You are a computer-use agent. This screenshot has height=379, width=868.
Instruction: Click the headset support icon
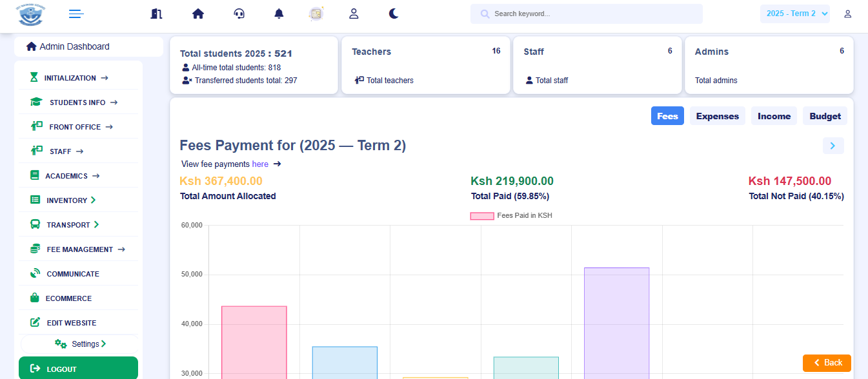click(x=239, y=14)
